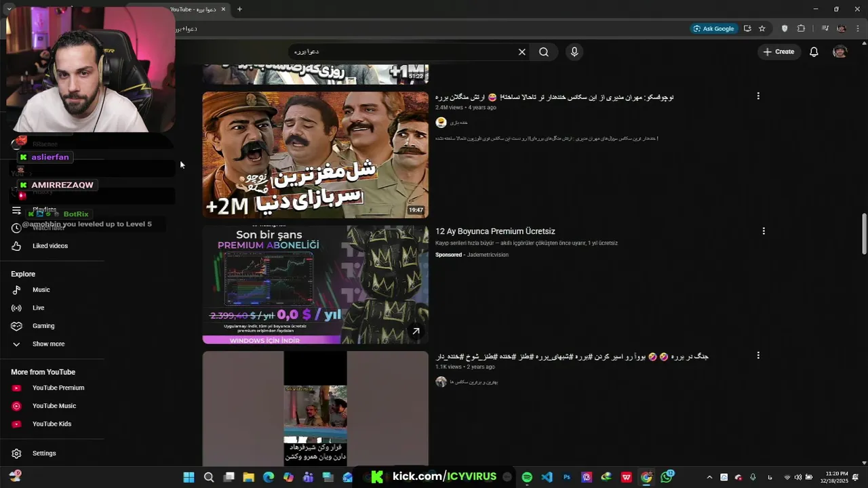This screenshot has height=488, width=868.
Task: Bookmark this page with the star
Action: 762,28
